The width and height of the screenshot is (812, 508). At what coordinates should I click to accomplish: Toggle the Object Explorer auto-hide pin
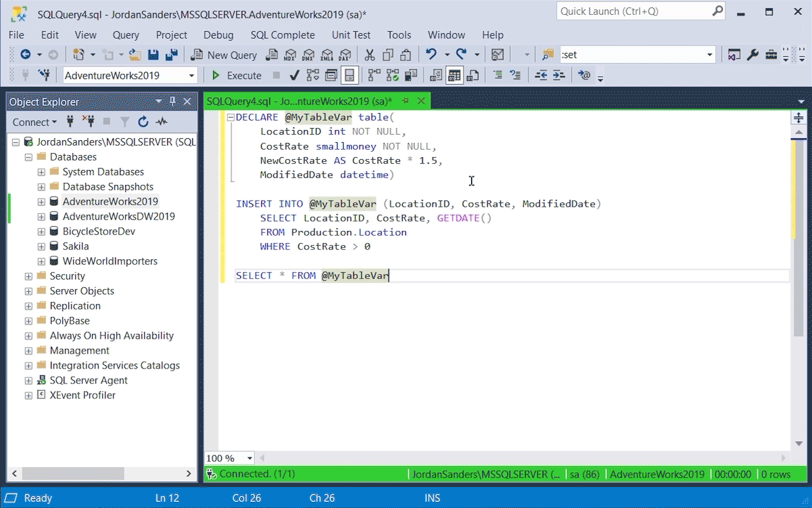[x=173, y=102]
